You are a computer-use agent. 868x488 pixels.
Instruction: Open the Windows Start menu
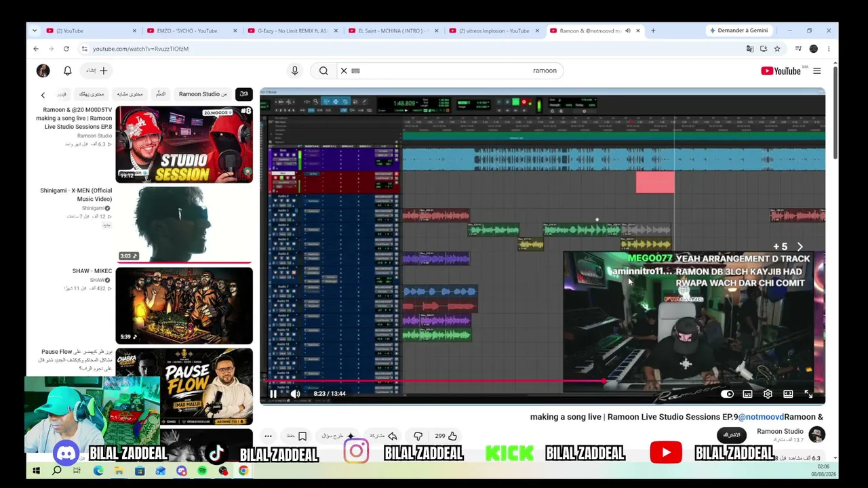(37, 470)
